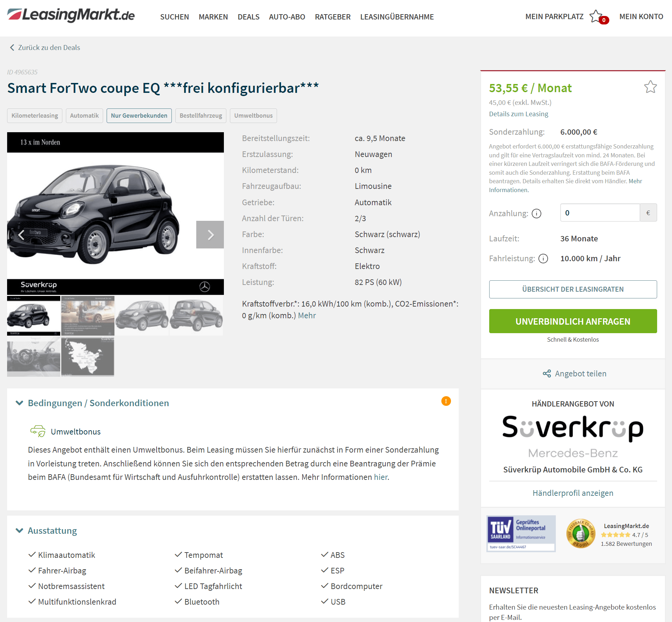Click the LED Tagfahrlicht equipment item
Viewport: 672px width, 622px height.
(x=213, y=586)
